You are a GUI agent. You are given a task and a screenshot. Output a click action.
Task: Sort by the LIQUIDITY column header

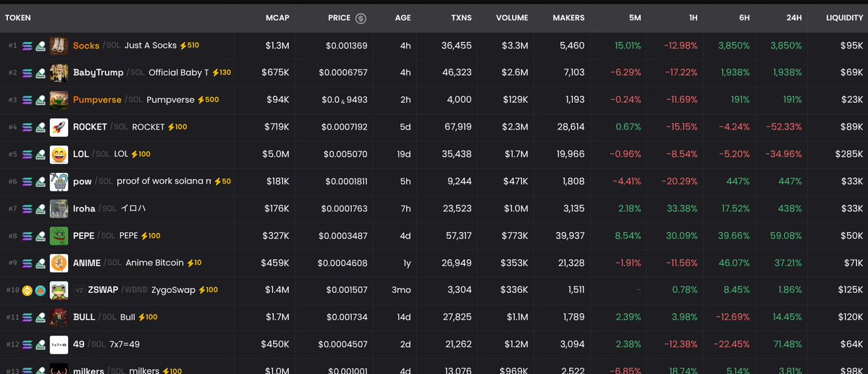pos(844,18)
